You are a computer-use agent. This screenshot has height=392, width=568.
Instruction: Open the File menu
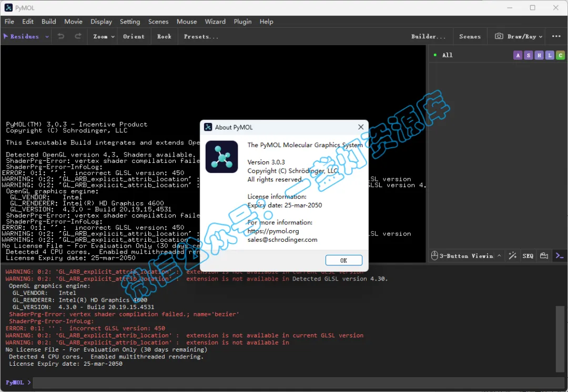coord(9,22)
